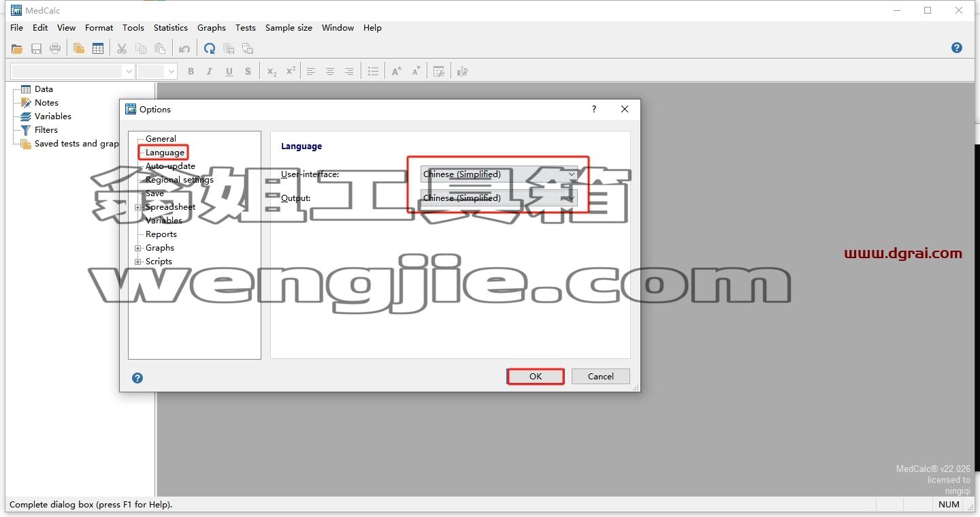Click the subscript formatting icon
The width and height of the screenshot is (980, 517).
[272, 72]
